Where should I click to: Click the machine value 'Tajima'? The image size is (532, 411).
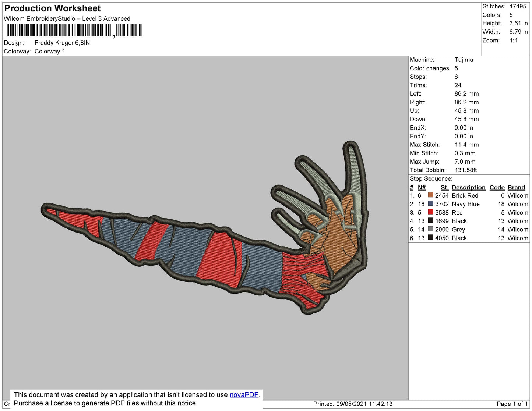[x=464, y=60]
